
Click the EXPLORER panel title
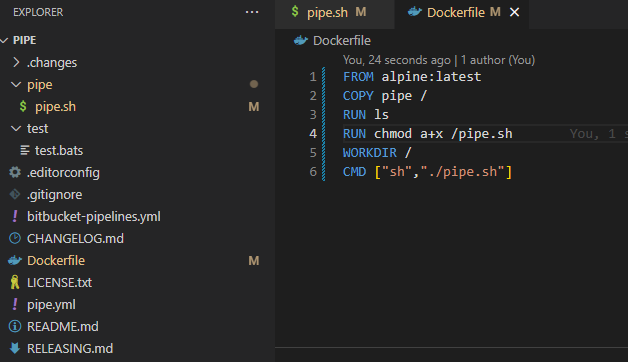[x=38, y=12]
